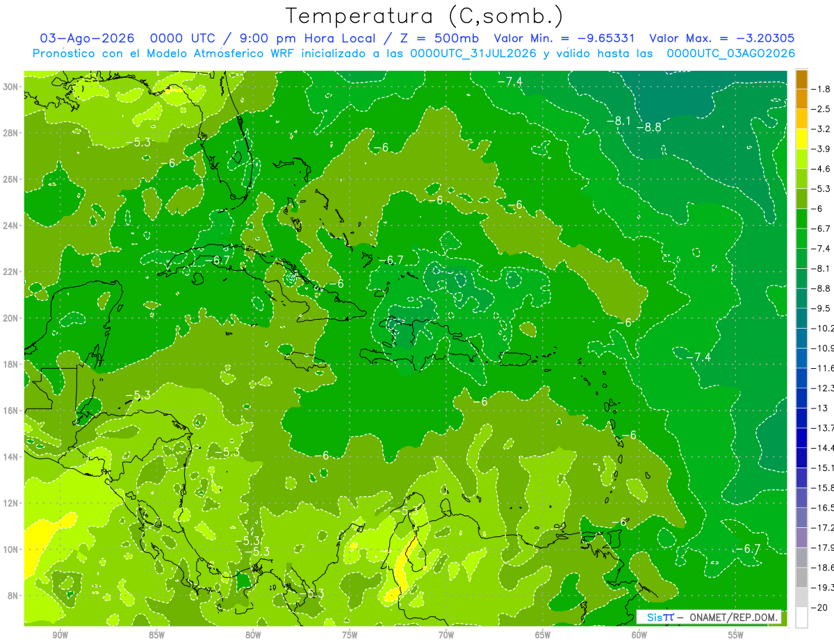The width and height of the screenshot is (834, 644).
Task: Click the 22N latitude axis label
Action: tap(10, 272)
